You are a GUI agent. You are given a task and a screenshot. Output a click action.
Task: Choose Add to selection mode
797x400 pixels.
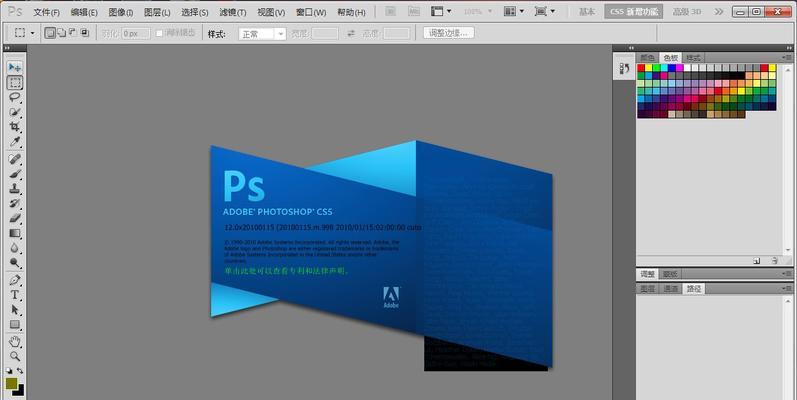click(62, 33)
